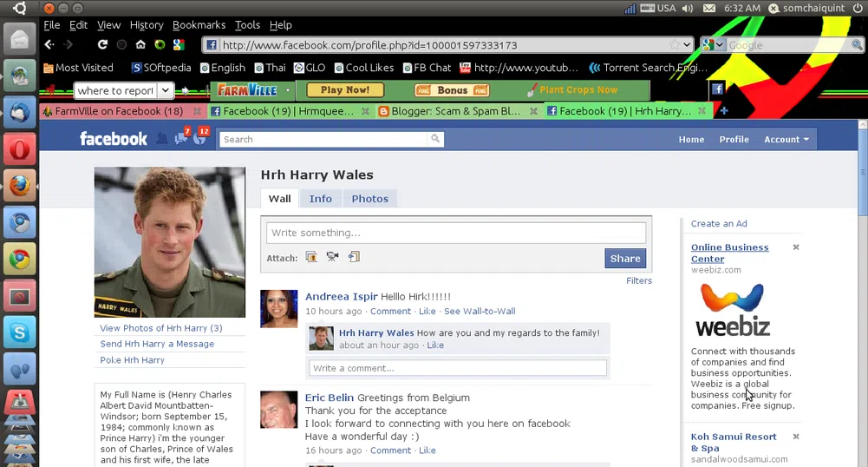This screenshot has width=868, height=467.
Task: Reload the page with the browser reload button
Action: coord(102,45)
